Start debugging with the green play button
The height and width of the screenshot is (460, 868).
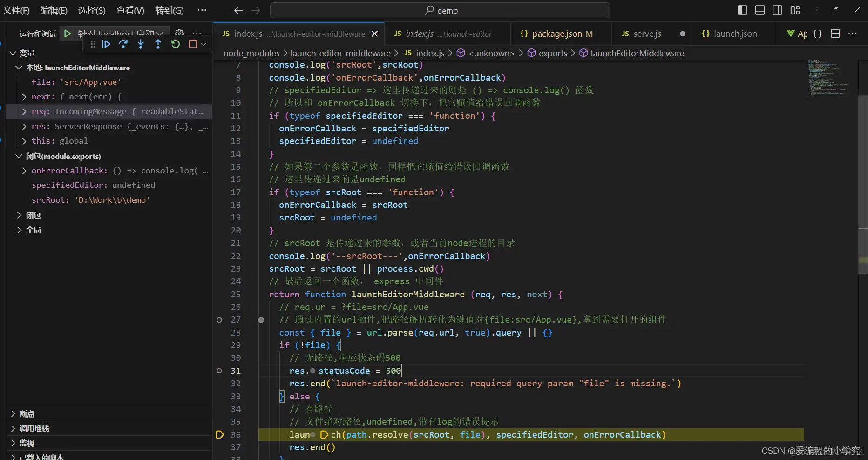point(68,34)
